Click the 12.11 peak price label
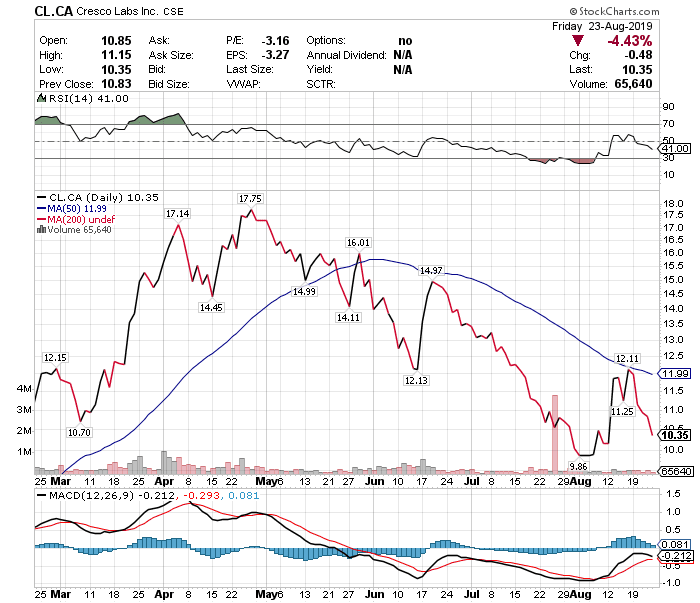The width and height of the screenshot is (700, 603). click(x=627, y=358)
